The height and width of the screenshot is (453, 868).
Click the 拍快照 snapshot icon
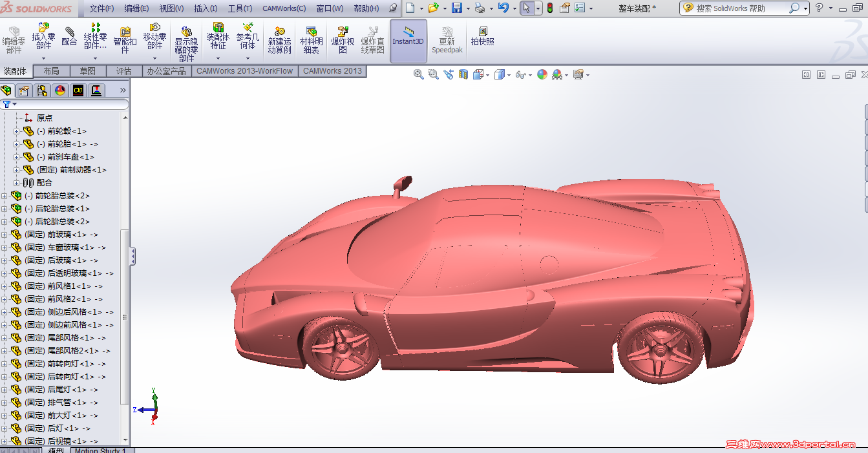pos(482,36)
